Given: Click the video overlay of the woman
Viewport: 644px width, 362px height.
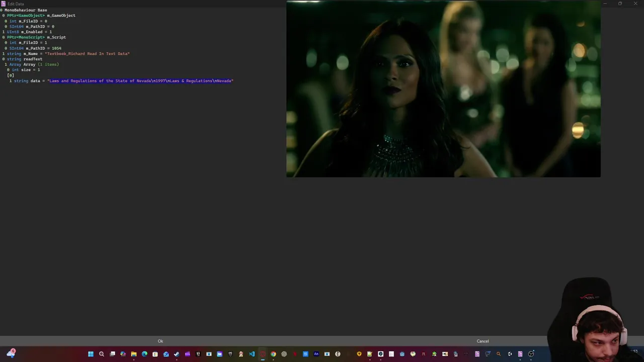Looking at the screenshot, I should [x=443, y=89].
